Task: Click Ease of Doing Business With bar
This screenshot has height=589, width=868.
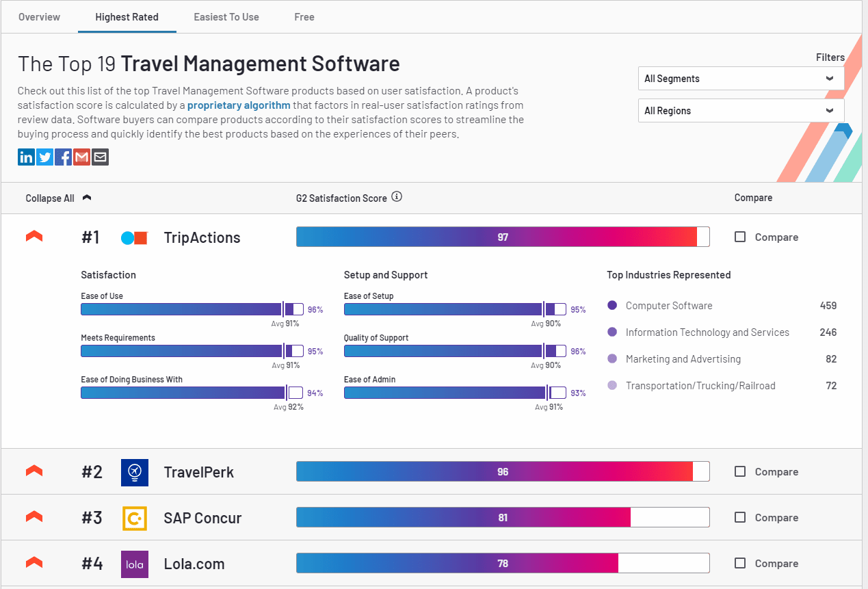Action: click(x=192, y=393)
